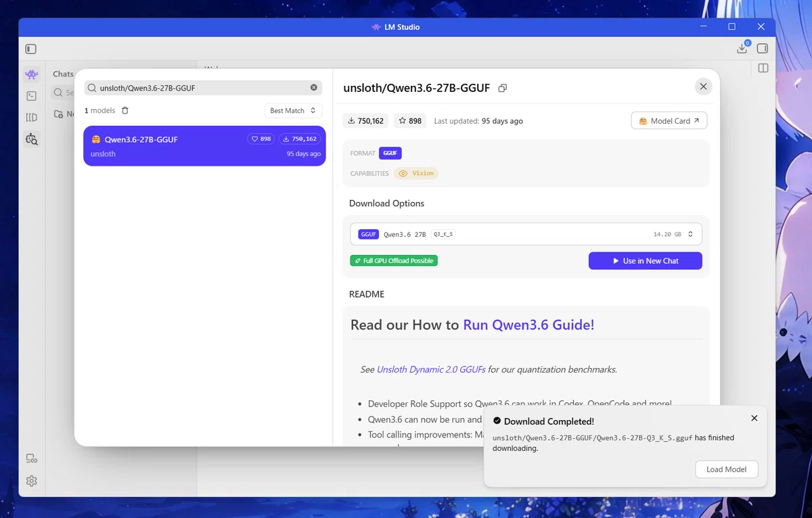Toggle the right sidebar panel icon
812x518 pixels.
763,49
